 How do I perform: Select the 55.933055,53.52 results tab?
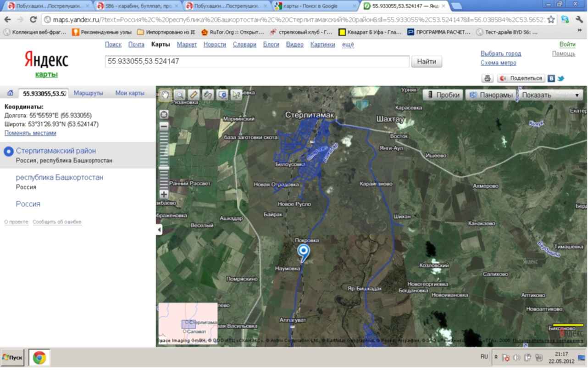[x=44, y=93]
